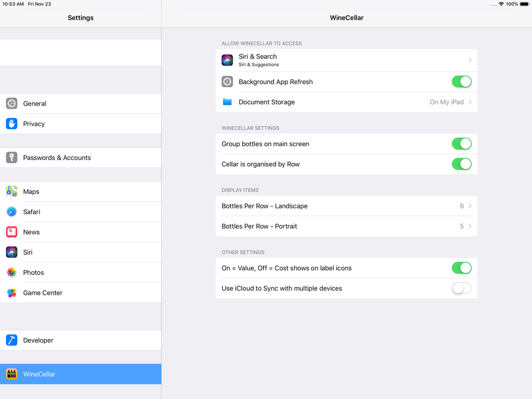532x399 pixels.
Task: Expand Bottles Per Row - Landscape chevron
Action: 470,206
